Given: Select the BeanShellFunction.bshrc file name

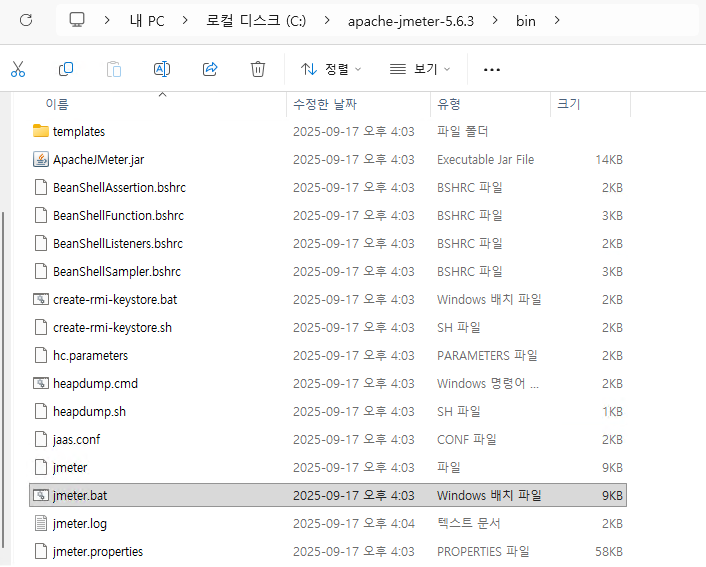Looking at the screenshot, I should click(x=118, y=215).
